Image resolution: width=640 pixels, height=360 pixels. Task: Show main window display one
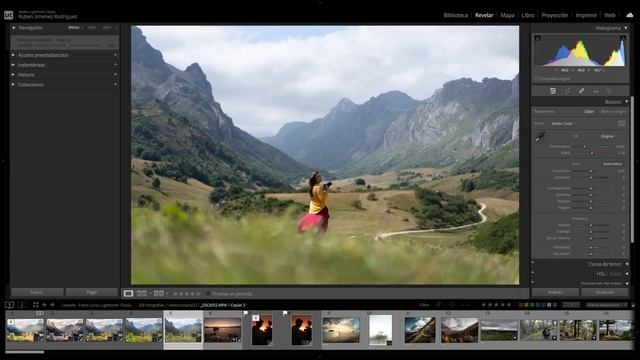point(9,304)
